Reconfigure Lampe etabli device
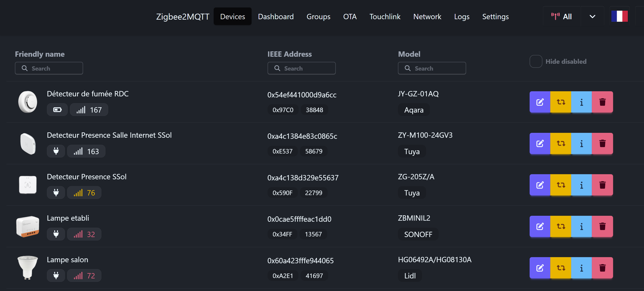 pos(560,226)
